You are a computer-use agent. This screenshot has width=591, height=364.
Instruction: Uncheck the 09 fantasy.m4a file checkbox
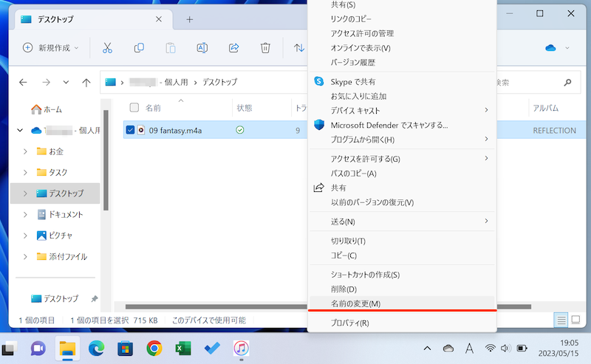(x=131, y=130)
